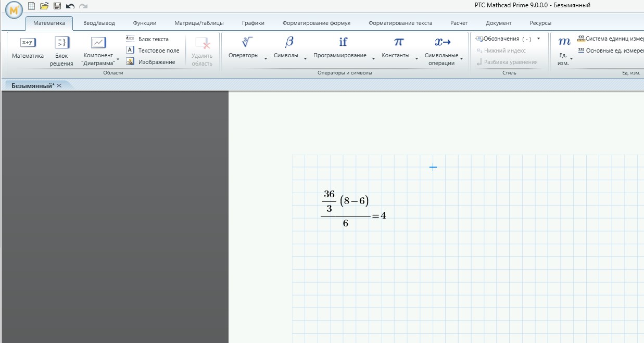The image size is (644, 343).
Task: Expand the Ед. изм. dropdown arrow
Action: pyautogui.click(x=571, y=59)
